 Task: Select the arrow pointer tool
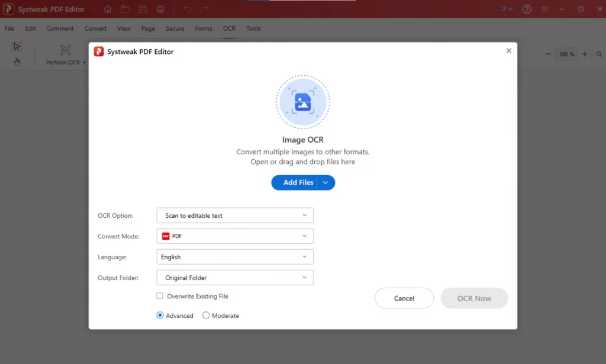(x=16, y=47)
